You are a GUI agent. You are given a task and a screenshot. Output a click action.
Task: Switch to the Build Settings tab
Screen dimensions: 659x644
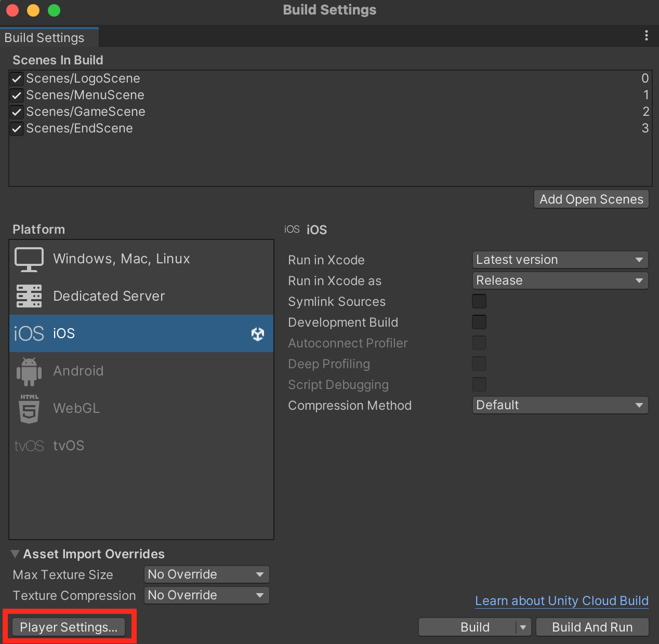pos(44,37)
